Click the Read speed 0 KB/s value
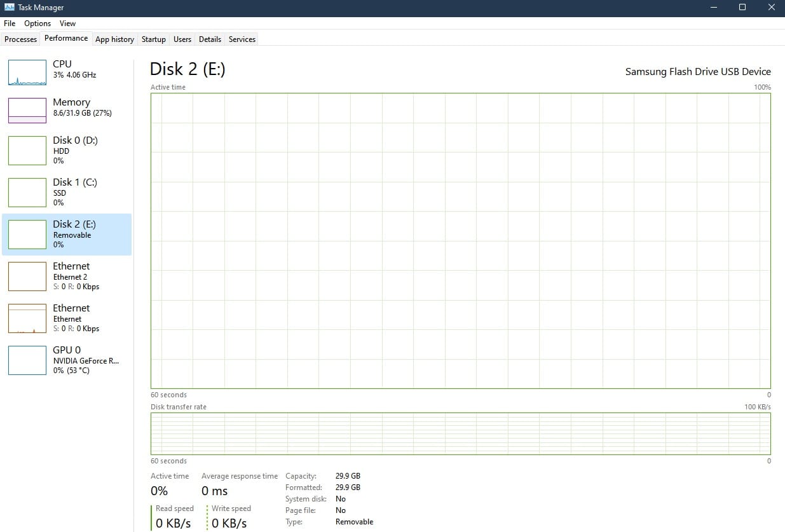Image resolution: width=785 pixels, height=532 pixels. click(x=173, y=524)
